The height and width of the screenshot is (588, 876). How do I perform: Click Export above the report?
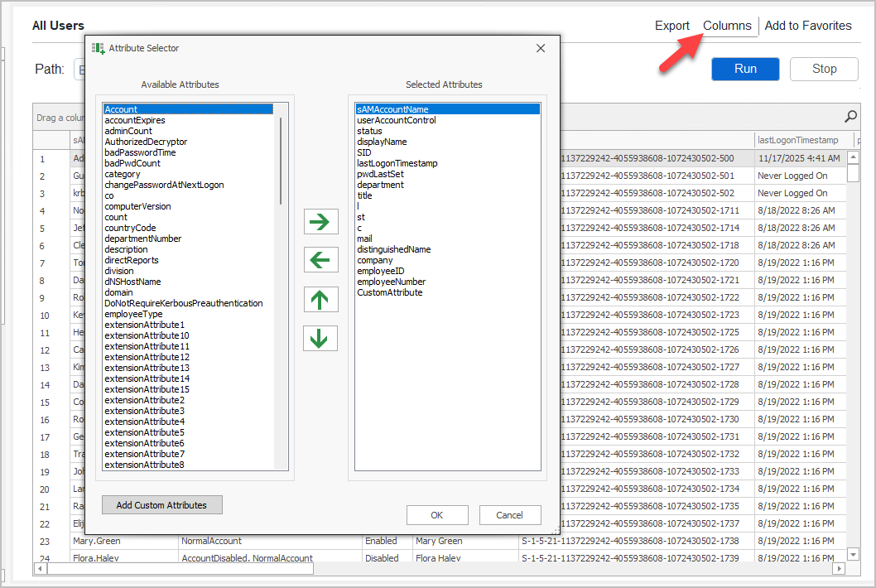[672, 26]
